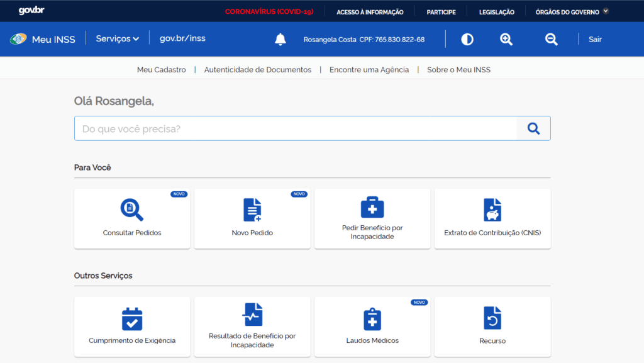This screenshot has height=363, width=644.
Task: Open the Coronavírus (COVID-19) link
Action: click(269, 11)
